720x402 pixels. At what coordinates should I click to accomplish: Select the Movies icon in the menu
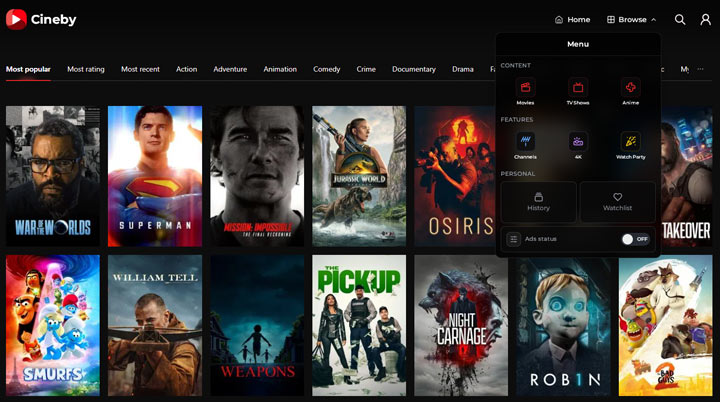click(x=525, y=87)
